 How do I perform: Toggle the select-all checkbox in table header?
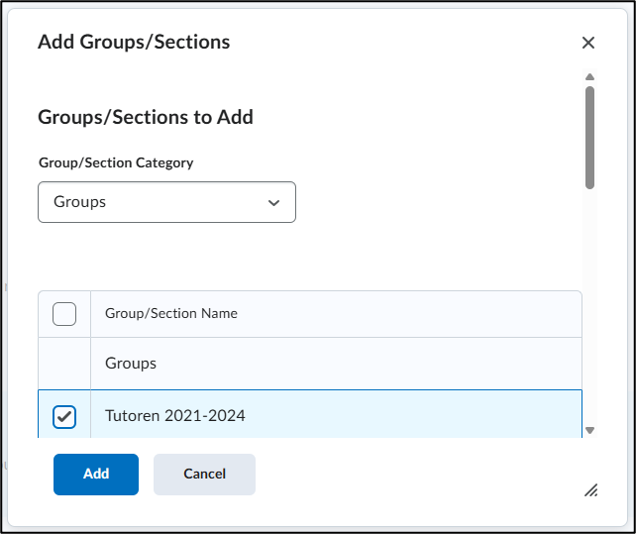click(x=64, y=314)
